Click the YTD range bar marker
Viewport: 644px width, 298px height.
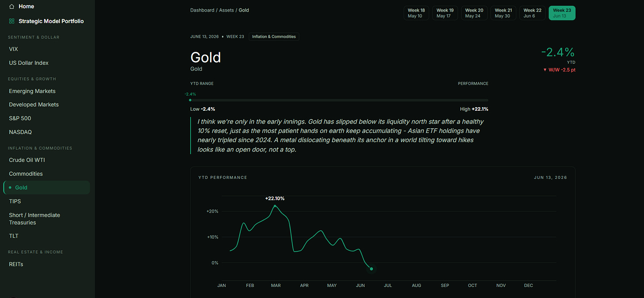tap(190, 100)
